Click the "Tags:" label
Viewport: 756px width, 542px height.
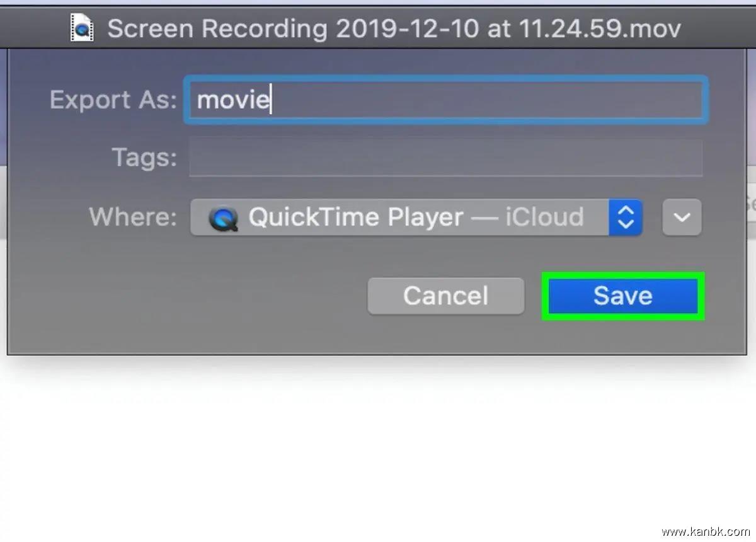(x=144, y=157)
